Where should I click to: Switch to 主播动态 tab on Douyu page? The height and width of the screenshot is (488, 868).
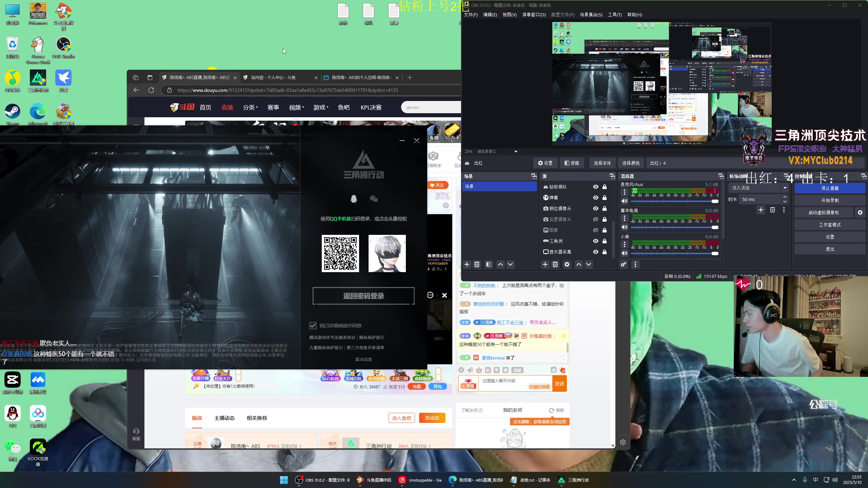(x=224, y=418)
